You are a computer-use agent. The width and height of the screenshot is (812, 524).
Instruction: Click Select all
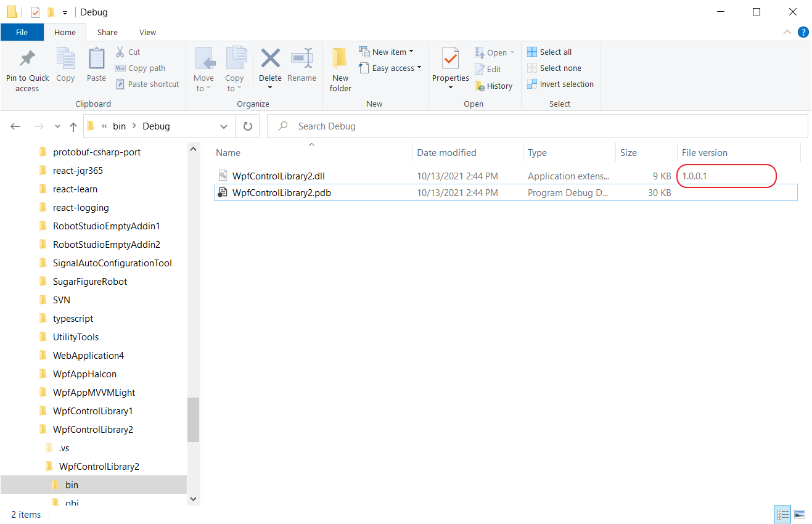coord(549,52)
